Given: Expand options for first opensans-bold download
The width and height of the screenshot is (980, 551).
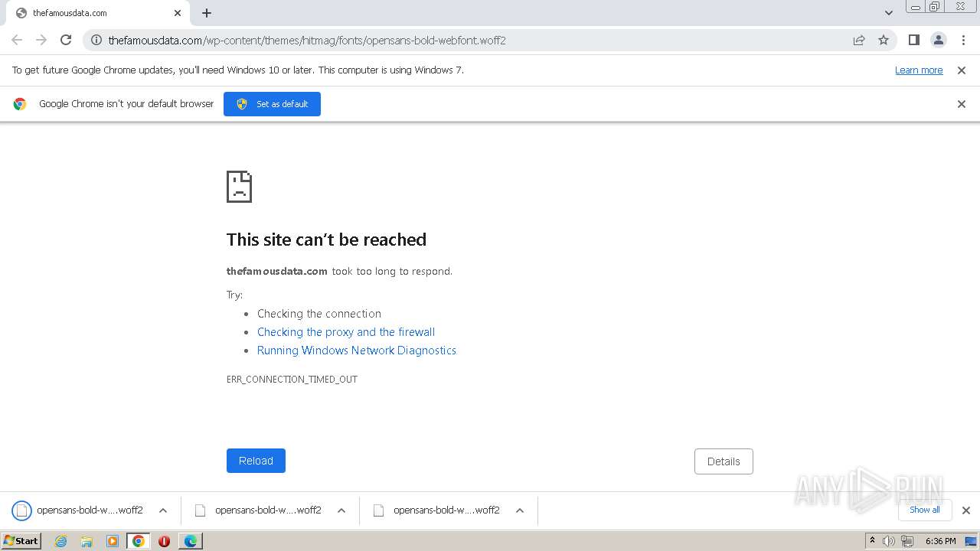Looking at the screenshot, I should [x=163, y=510].
